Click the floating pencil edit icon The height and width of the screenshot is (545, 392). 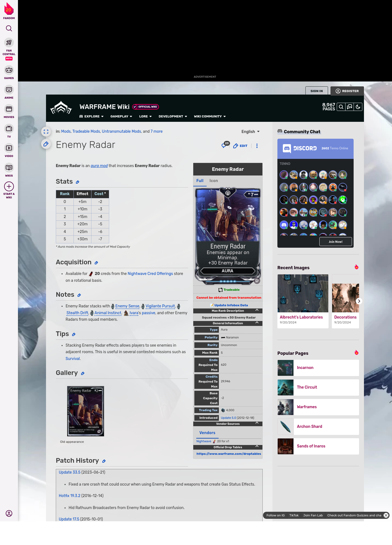point(46,144)
